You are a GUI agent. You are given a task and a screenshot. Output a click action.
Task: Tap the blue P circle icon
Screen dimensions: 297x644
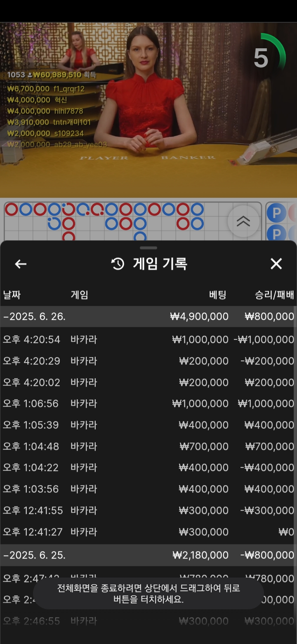[276, 214]
